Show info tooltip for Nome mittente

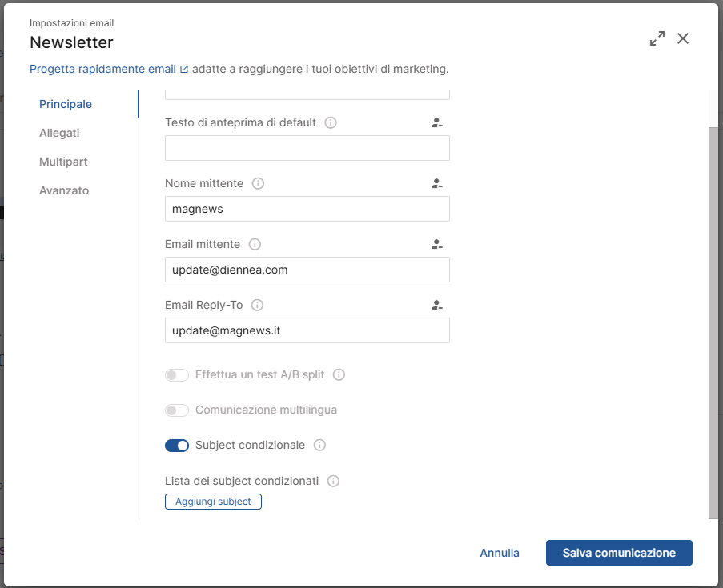click(258, 183)
